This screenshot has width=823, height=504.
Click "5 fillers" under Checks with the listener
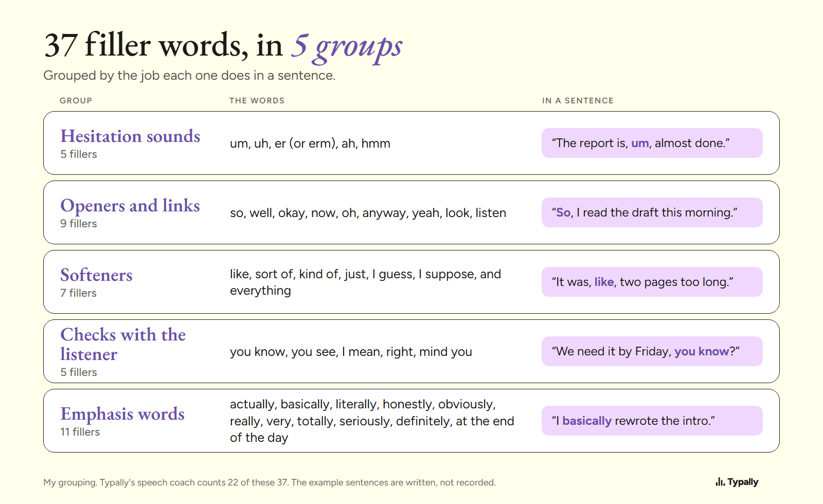coord(79,372)
